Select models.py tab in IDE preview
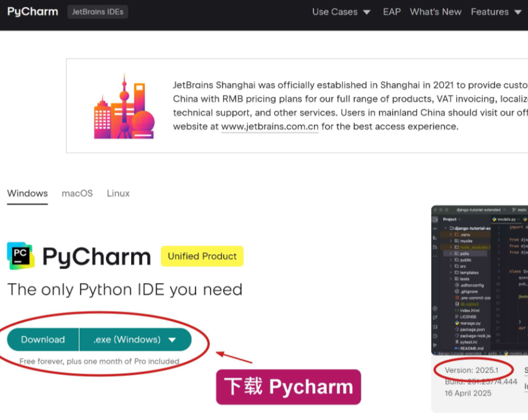This screenshot has height=420, width=528. point(506,219)
